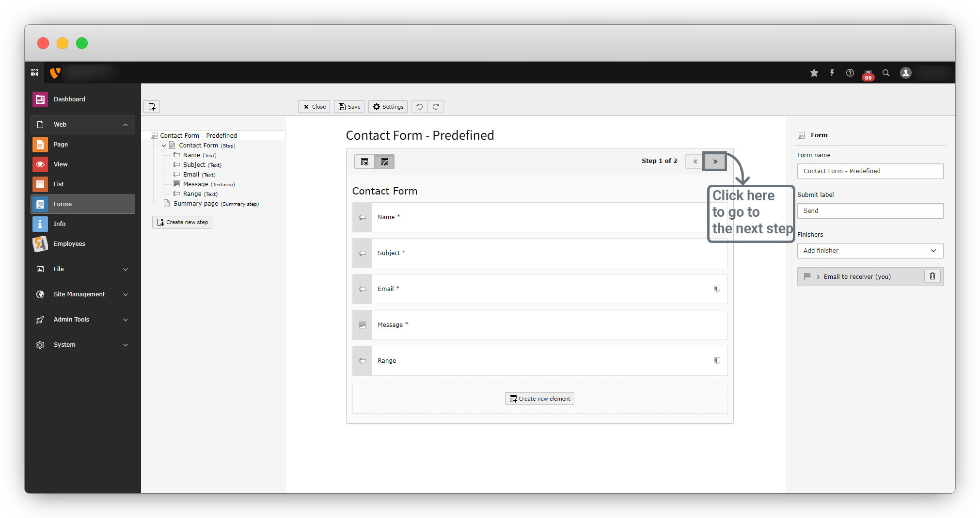Click Create new element button

coord(539,399)
